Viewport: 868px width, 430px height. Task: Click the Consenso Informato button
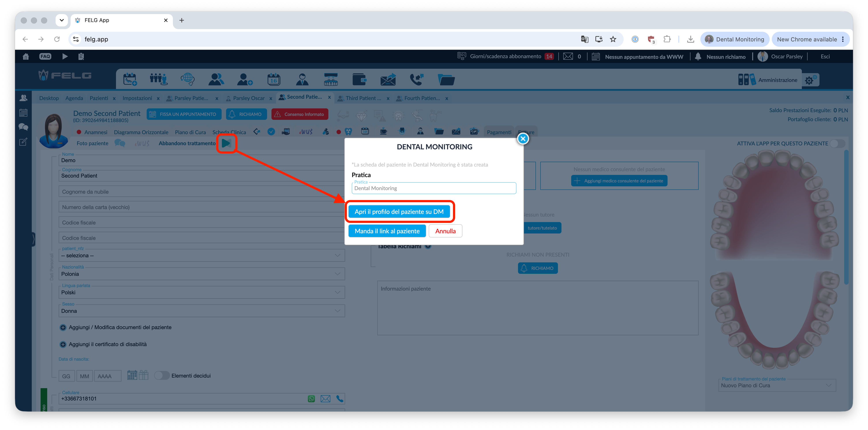pyautogui.click(x=299, y=114)
